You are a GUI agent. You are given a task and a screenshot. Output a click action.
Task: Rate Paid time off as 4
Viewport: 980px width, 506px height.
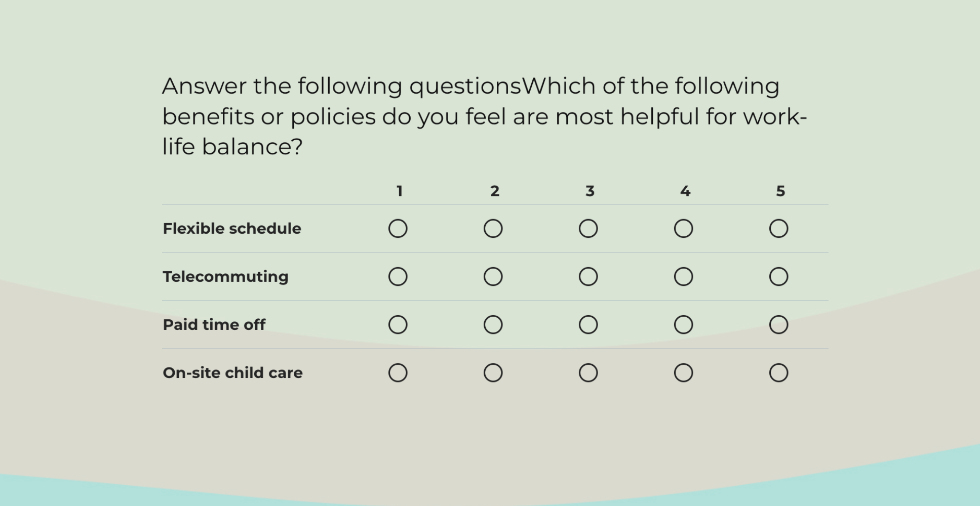684,325
